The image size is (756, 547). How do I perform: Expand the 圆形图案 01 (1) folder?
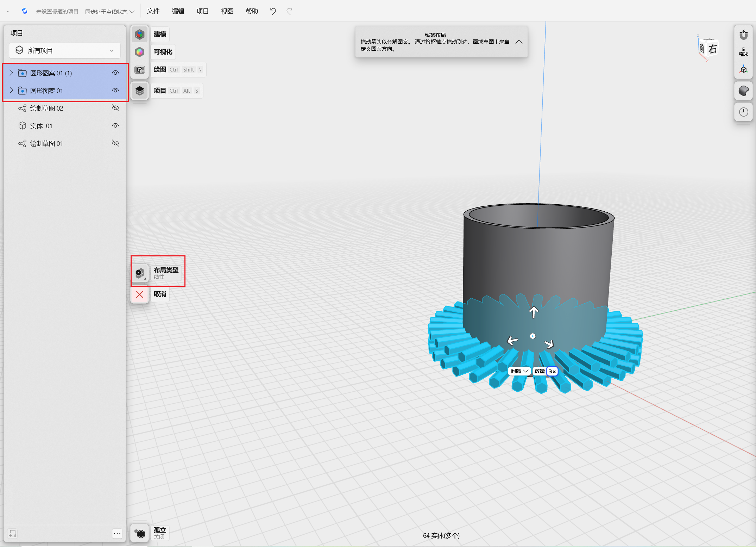[x=11, y=73]
